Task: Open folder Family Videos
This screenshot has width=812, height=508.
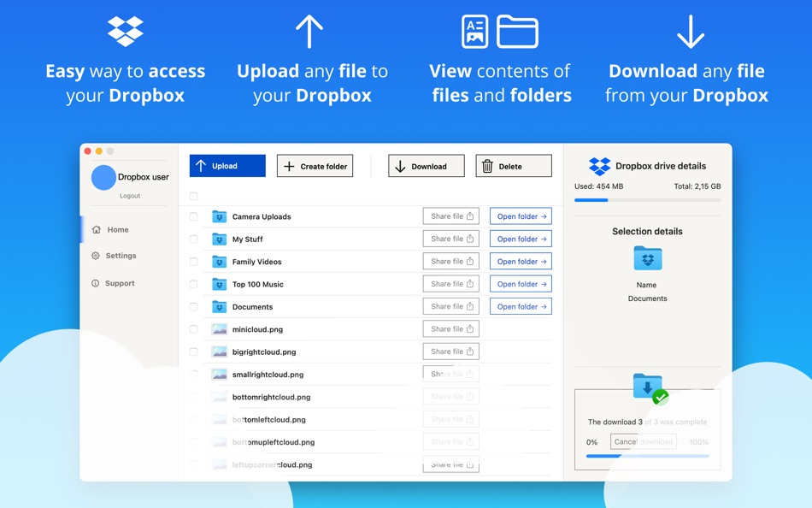Action: click(521, 261)
